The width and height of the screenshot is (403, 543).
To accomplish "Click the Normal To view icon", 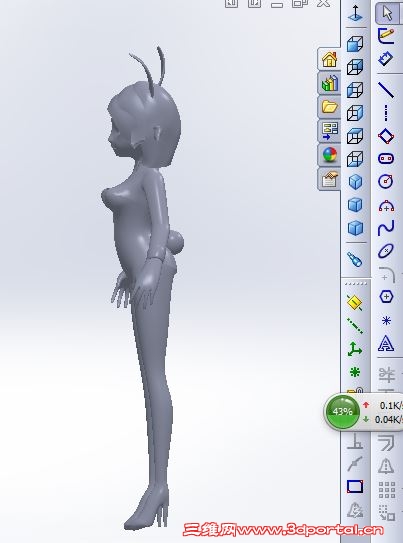I will 355,13.
